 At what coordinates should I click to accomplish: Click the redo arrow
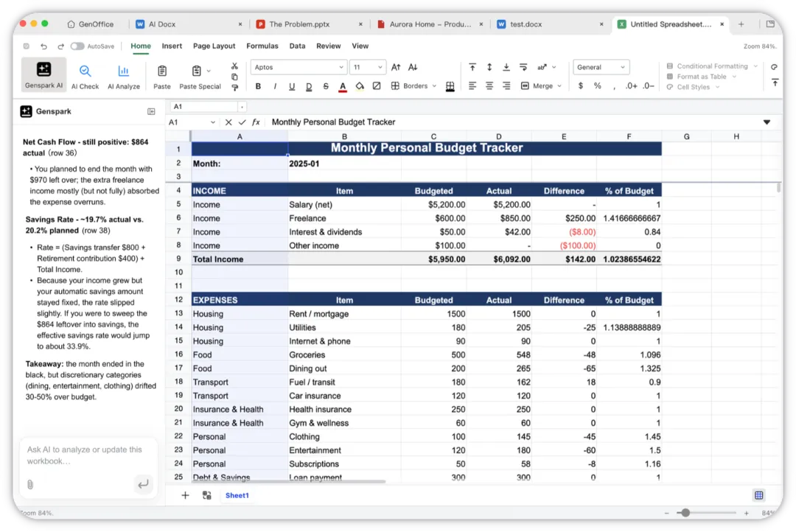click(x=60, y=46)
